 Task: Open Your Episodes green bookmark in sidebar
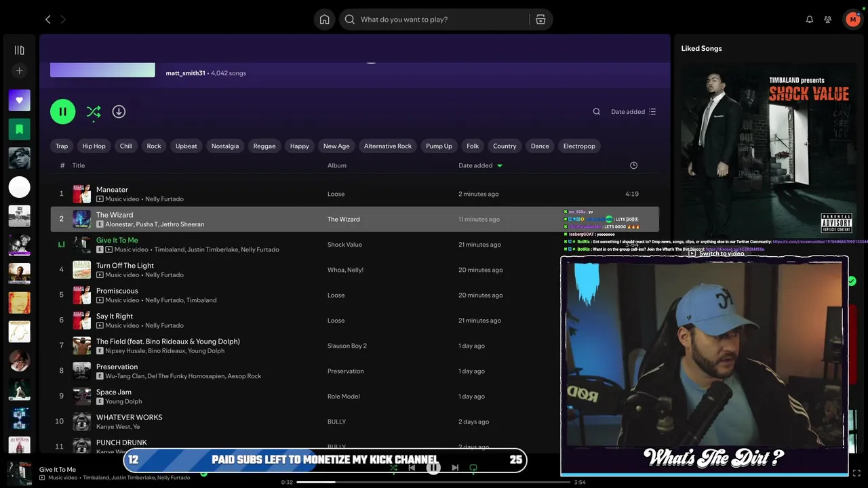coord(19,129)
